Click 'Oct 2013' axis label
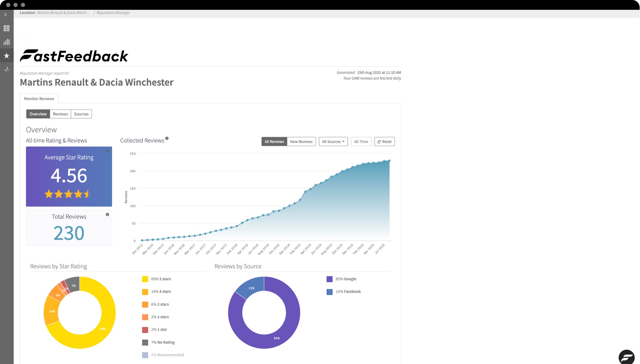The image size is (640, 364). (138, 249)
